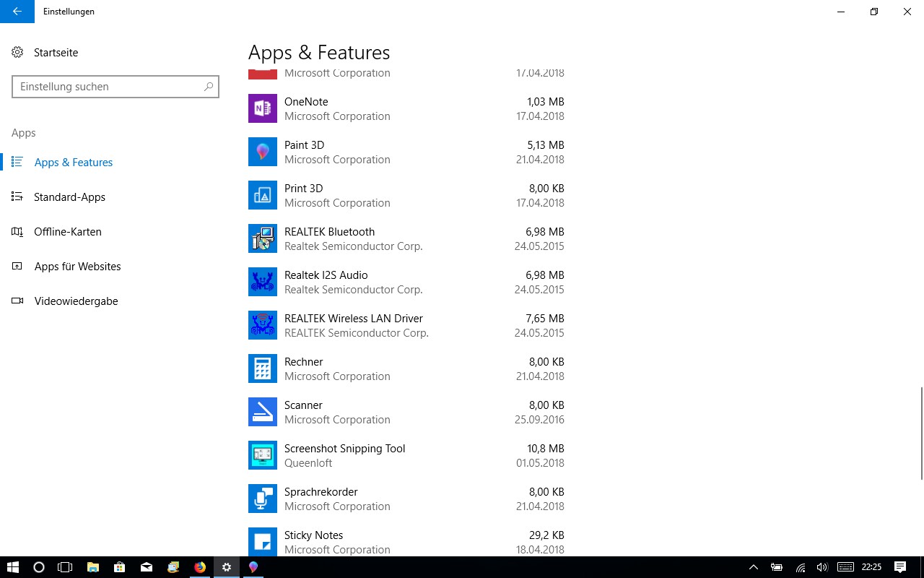This screenshot has width=924, height=578.
Task: Click the Print 3D app icon
Action: click(263, 195)
